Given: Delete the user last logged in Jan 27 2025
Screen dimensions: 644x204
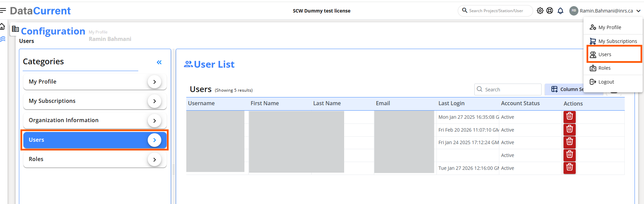Looking at the screenshot, I should coord(570,117).
